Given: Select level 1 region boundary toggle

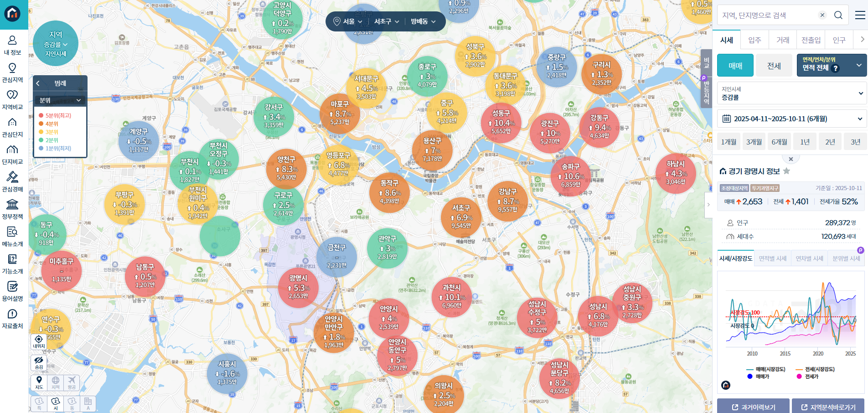Looking at the screenshot, I should [39, 403].
